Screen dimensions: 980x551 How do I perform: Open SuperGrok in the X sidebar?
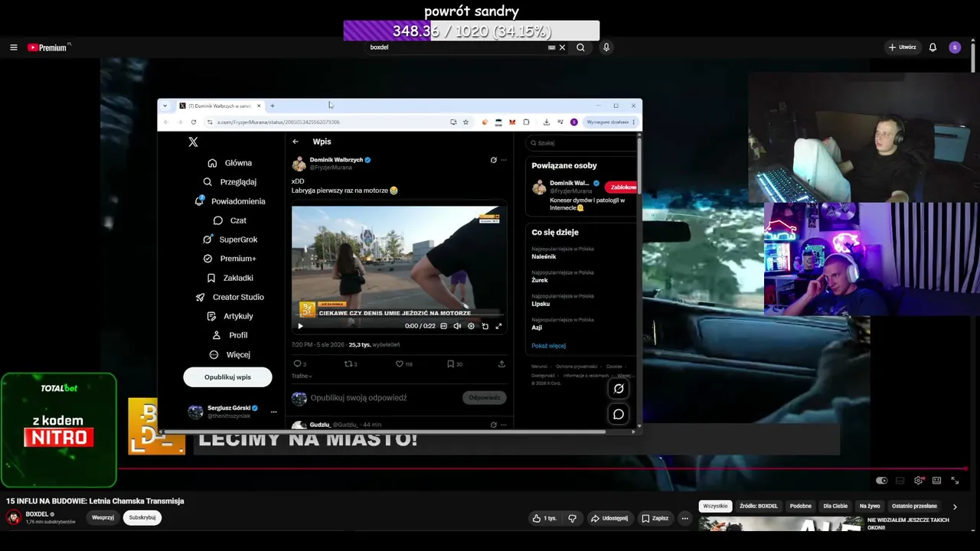tap(230, 240)
